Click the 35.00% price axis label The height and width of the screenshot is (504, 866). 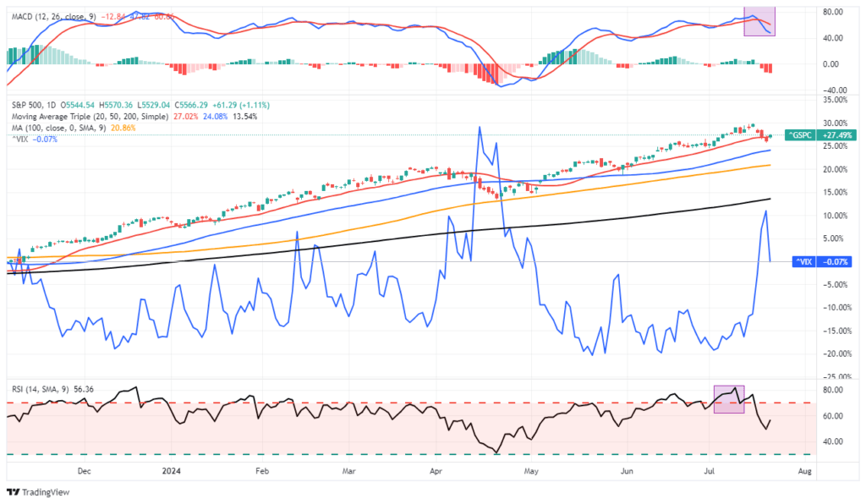point(835,100)
